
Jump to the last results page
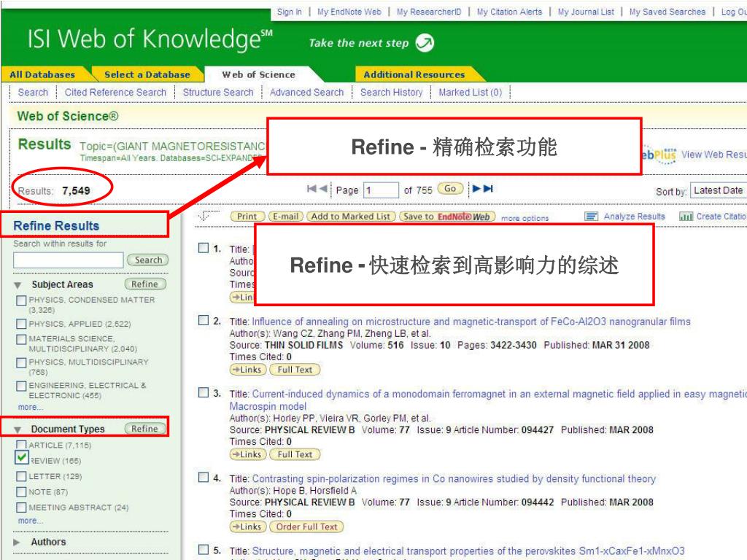pyautogui.click(x=488, y=189)
